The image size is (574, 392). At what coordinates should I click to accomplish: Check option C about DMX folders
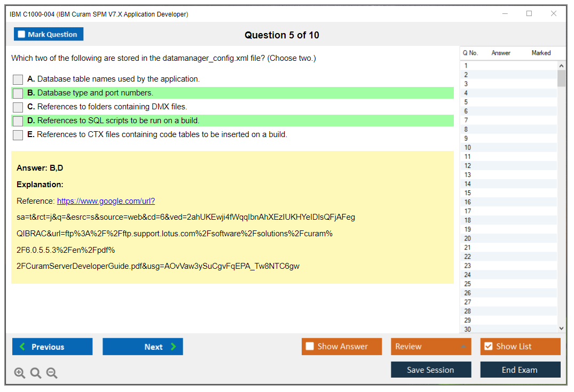tap(18, 107)
